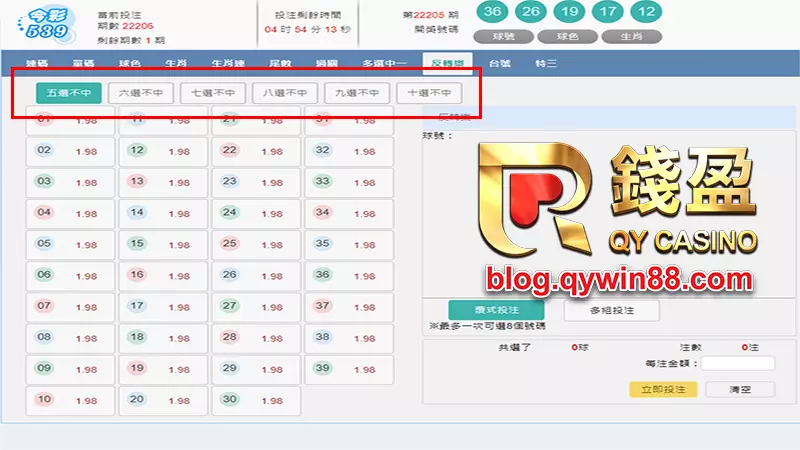800x450 pixels.
Task: Switch to the 生肖連 tab
Action: (x=228, y=63)
